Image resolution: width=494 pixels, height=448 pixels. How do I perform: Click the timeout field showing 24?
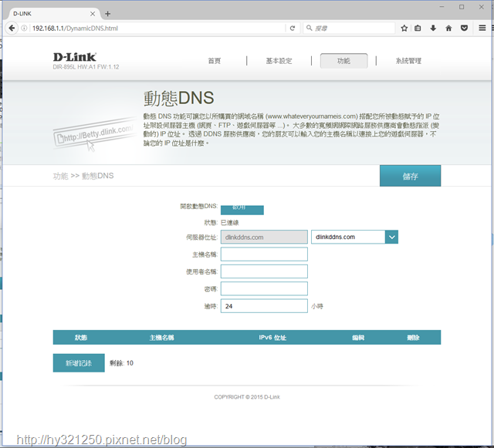tap(264, 306)
